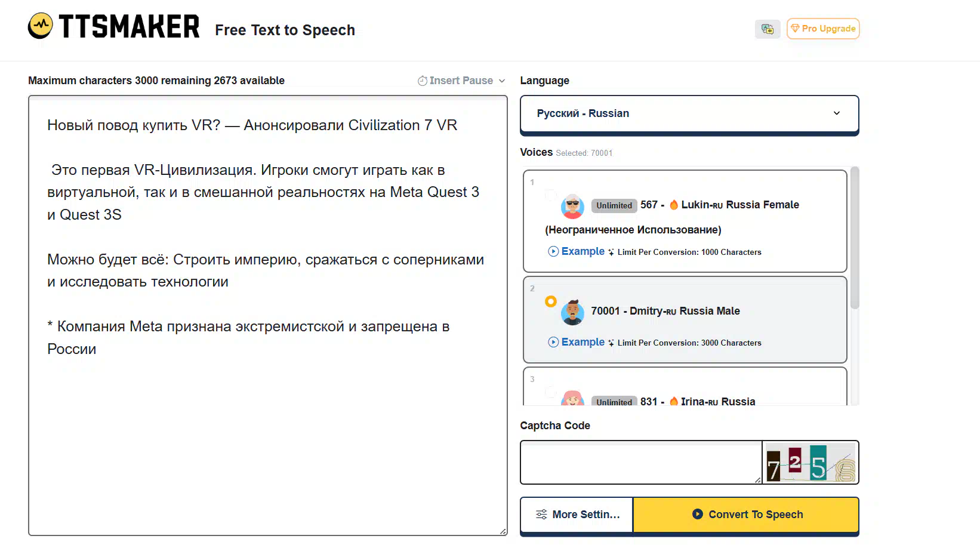Click the Convert To Speech button
The height and width of the screenshot is (545, 980).
(746, 515)
